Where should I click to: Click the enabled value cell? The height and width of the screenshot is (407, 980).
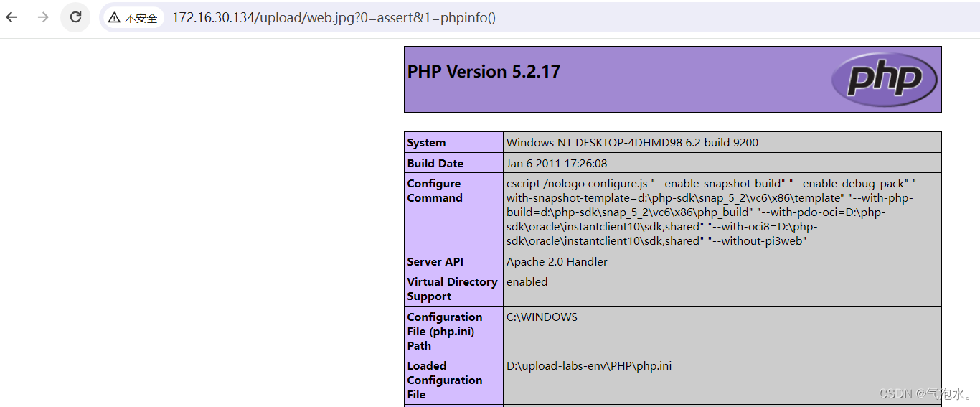coord(722,289)
